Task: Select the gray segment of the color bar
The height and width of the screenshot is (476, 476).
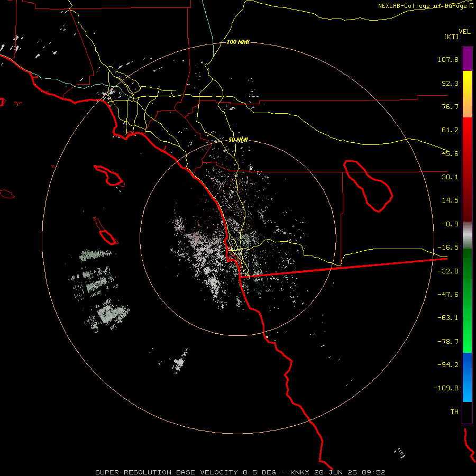Action: click(x=467, y=235)
